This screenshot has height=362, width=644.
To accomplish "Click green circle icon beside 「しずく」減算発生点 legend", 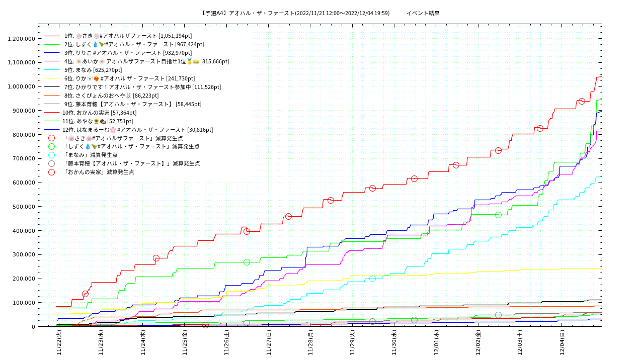I will point(51,147).
